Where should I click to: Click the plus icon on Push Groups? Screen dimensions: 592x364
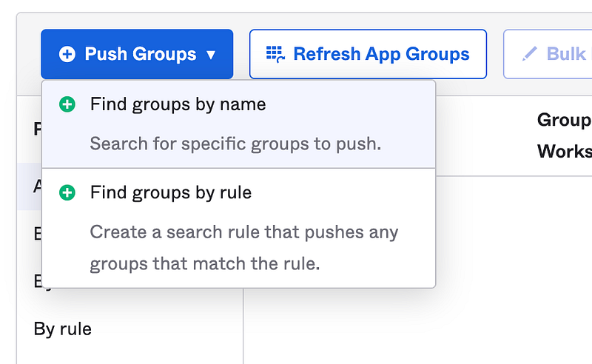click(67, 54)
